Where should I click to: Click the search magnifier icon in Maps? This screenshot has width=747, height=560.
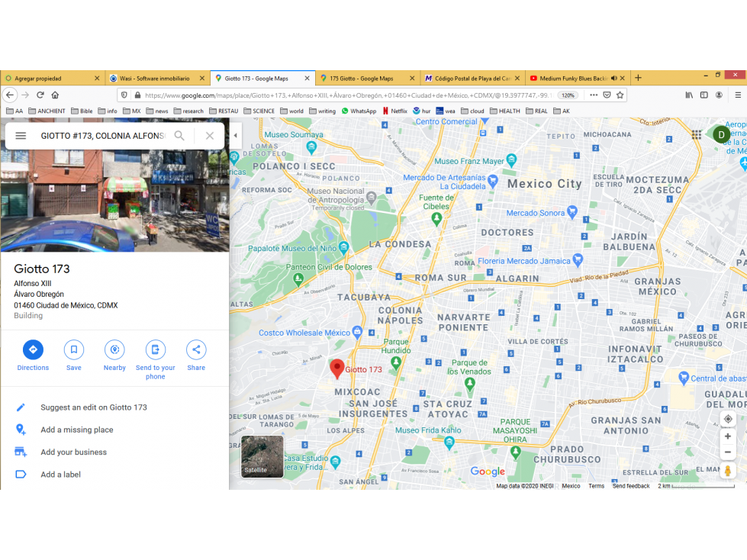click(179, 136)
